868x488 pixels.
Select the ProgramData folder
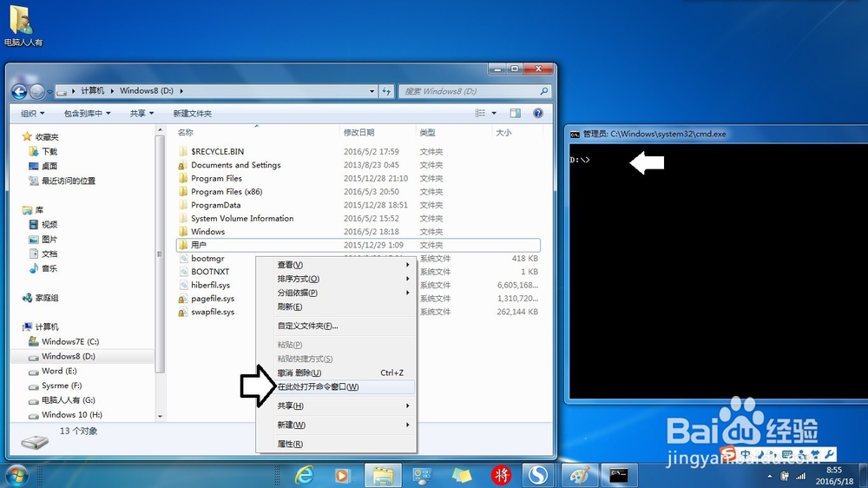[x=215, y=205]
